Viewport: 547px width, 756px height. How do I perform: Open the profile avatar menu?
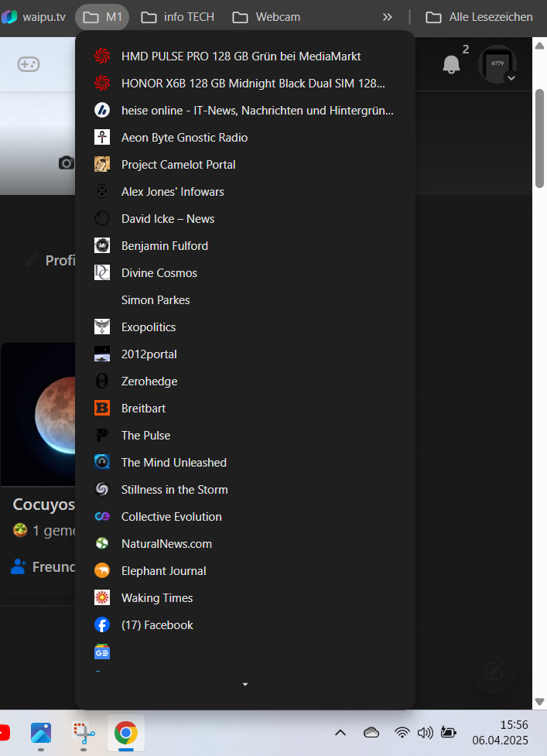(497, 64)
